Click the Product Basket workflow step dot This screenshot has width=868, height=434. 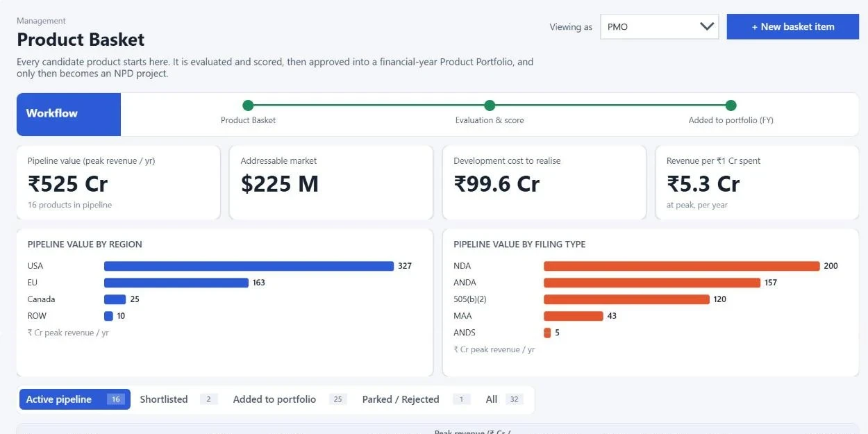point(248,106)
